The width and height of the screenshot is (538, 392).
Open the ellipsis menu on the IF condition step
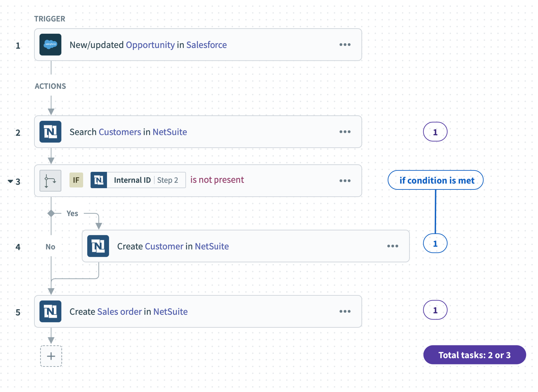345,180
